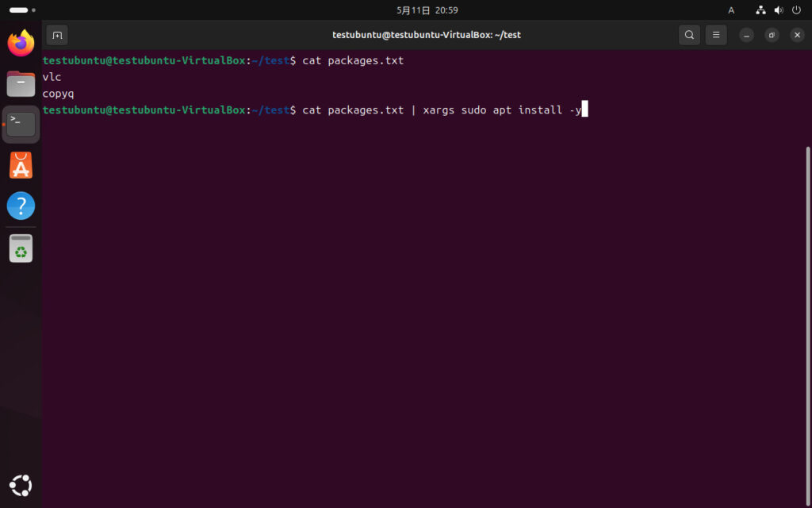812x508 pixels.
Task: Click the network status icon
Action: pos(760,10)
